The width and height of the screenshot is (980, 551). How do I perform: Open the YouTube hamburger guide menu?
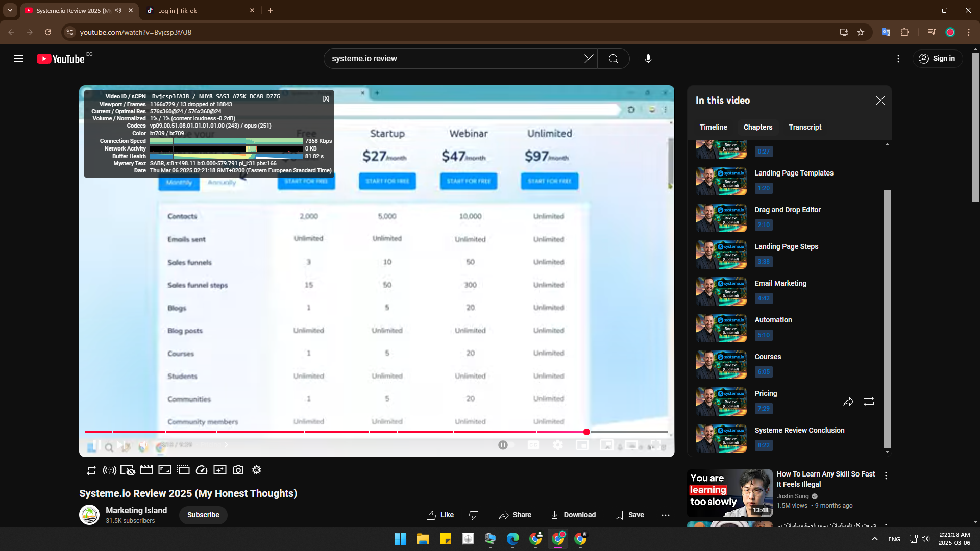pos(18,59)
